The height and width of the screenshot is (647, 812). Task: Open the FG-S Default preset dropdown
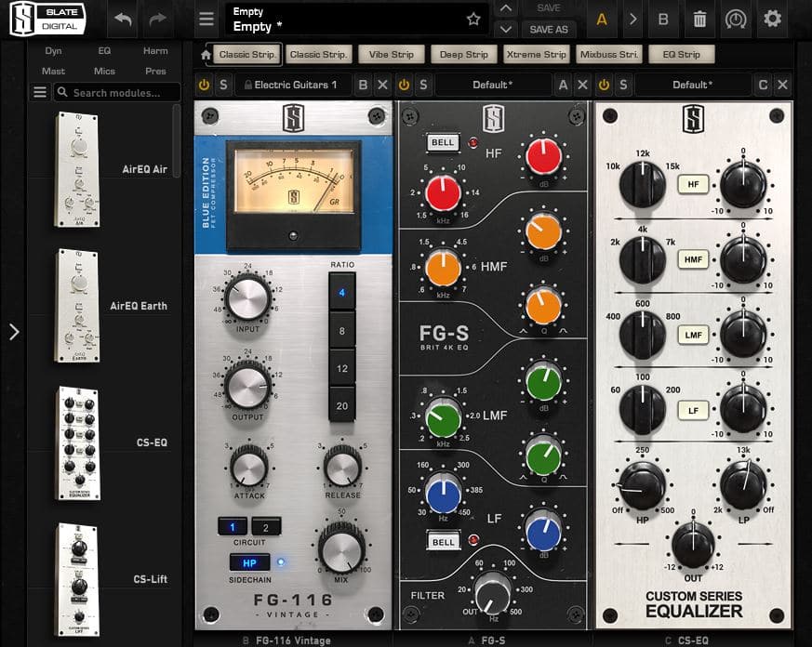pos(492,85)
